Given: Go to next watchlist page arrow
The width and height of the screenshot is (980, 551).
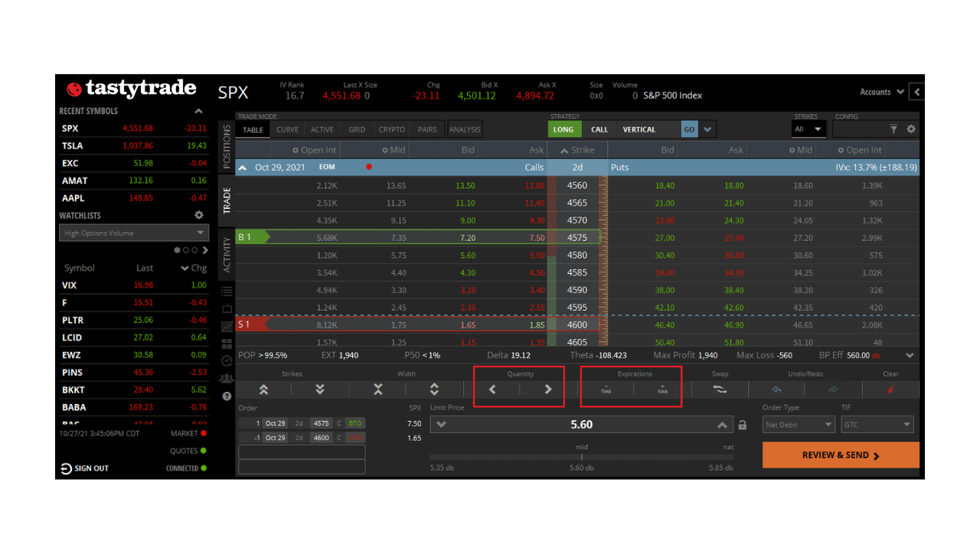Looking at the screenshot, I should tap(205, 250).
